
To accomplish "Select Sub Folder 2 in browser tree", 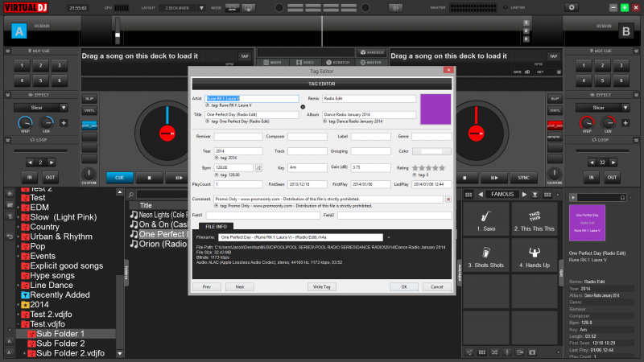I will [60, 343].
